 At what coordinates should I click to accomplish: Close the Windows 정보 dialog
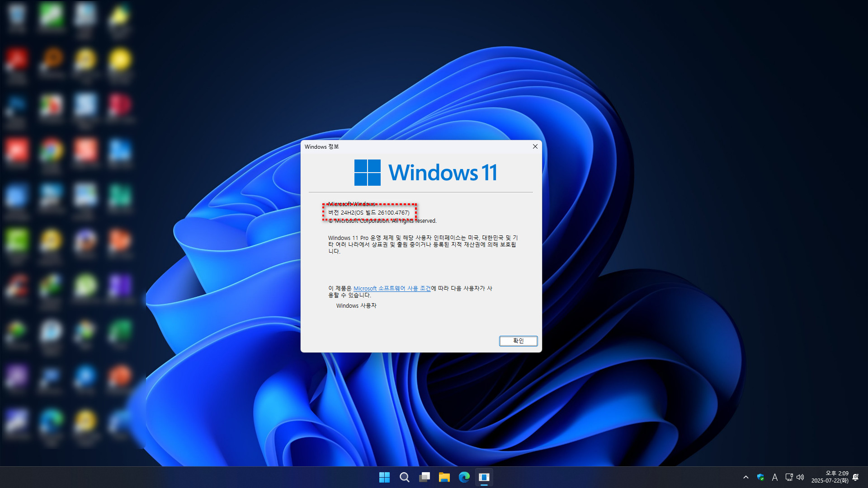(535, 146)
